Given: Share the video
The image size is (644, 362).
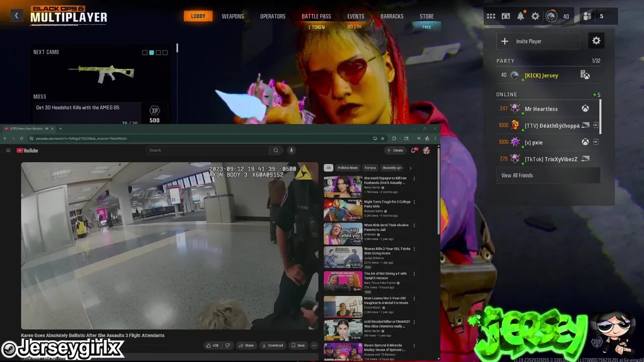Looking at the screenshot, I should [x=246, y=345].
